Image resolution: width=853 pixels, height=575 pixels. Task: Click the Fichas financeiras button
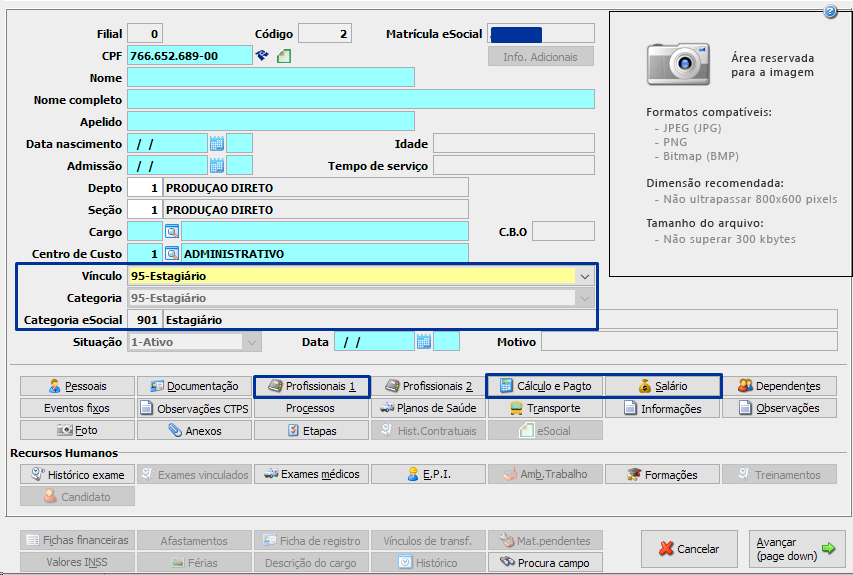pyautogui.click(x=77, y=540)
